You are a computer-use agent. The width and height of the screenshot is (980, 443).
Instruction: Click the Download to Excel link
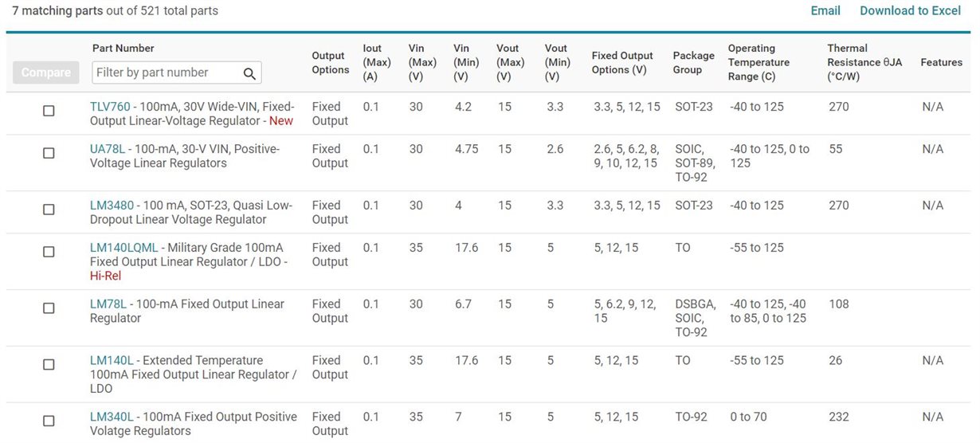[911, 10]
